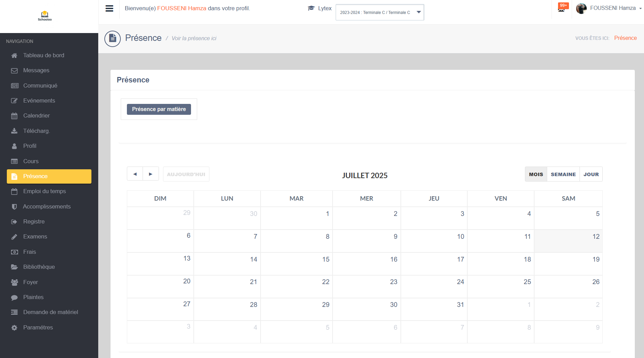Click the Présence par matière button
The height and width of the screenshot is (358, 644).
point(159,109)
